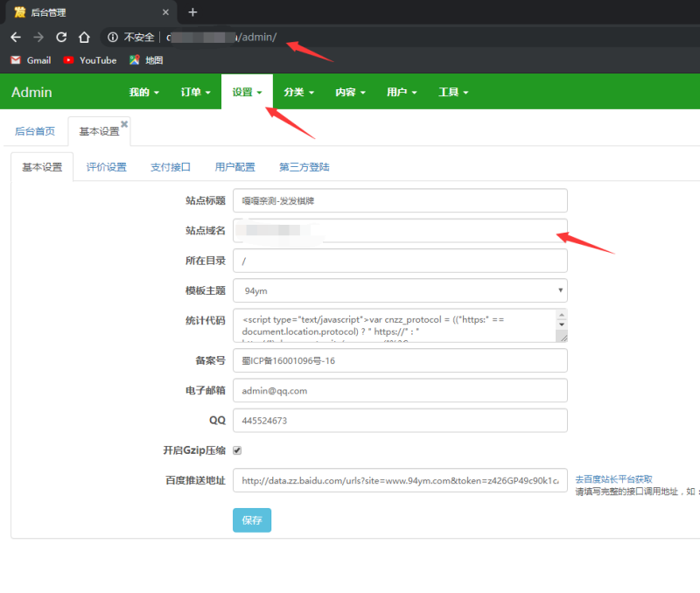
Task: Switch to the 支付接口 tab
Action: pyautogui.click(x=171, y=167)
